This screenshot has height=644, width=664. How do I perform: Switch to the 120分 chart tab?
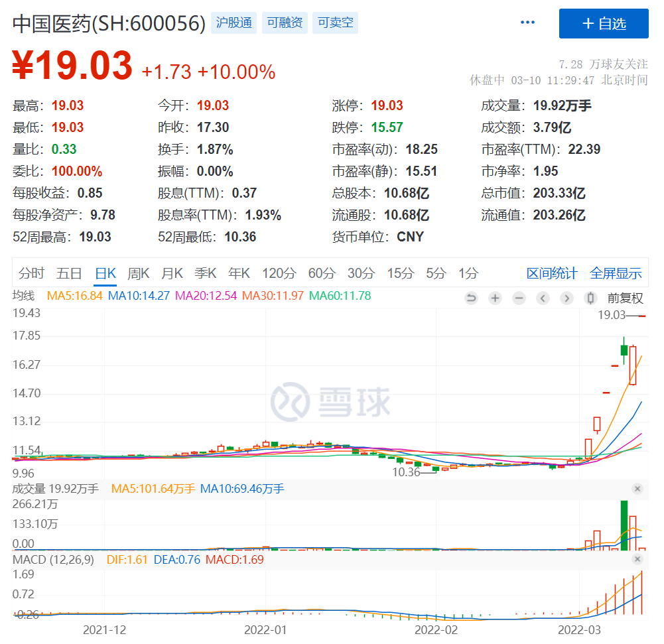(279, 273)
